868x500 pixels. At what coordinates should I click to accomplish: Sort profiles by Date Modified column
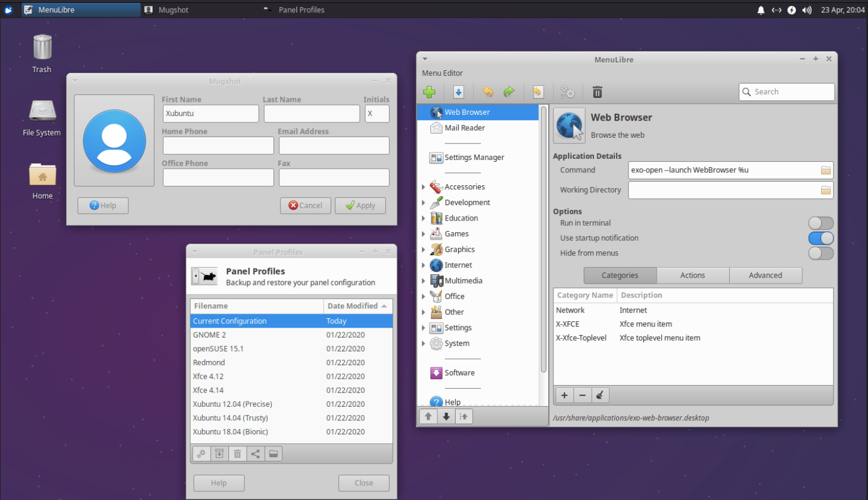(357, 306)
